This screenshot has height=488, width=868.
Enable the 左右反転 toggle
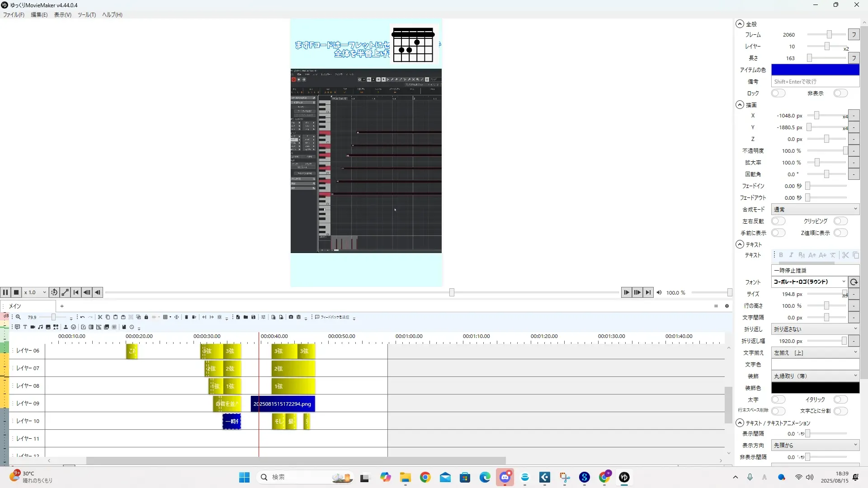click(x=778, y=221)
